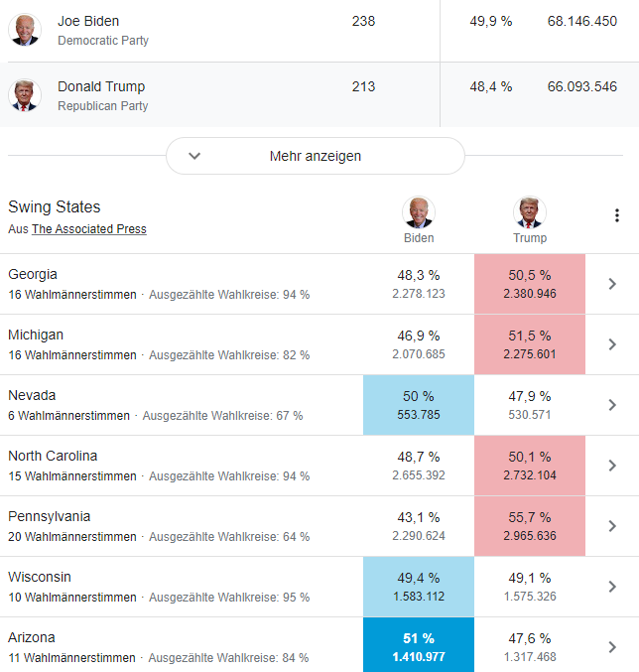Expand results with Mehr anzeigen
Image resolution: width=639 pixels, height=672 pixels.
(x=315, y=156)
